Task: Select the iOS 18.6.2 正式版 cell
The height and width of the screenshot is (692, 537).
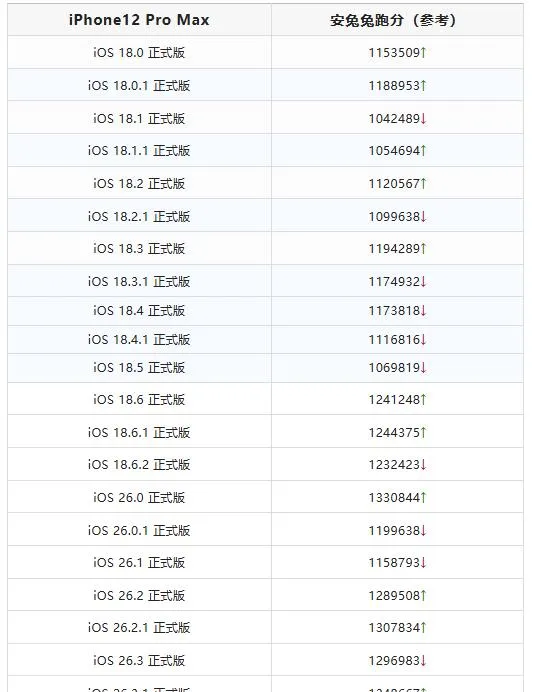Action: (139, 465)
